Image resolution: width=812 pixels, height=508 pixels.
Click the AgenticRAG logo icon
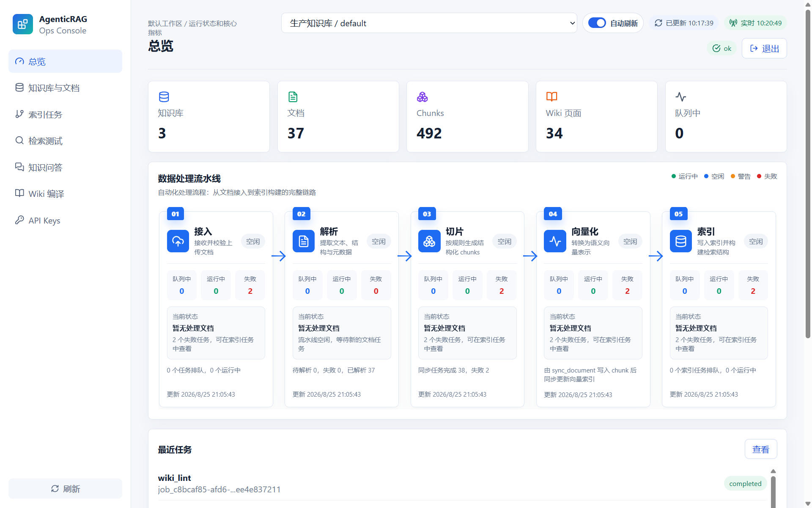[23, 24]
